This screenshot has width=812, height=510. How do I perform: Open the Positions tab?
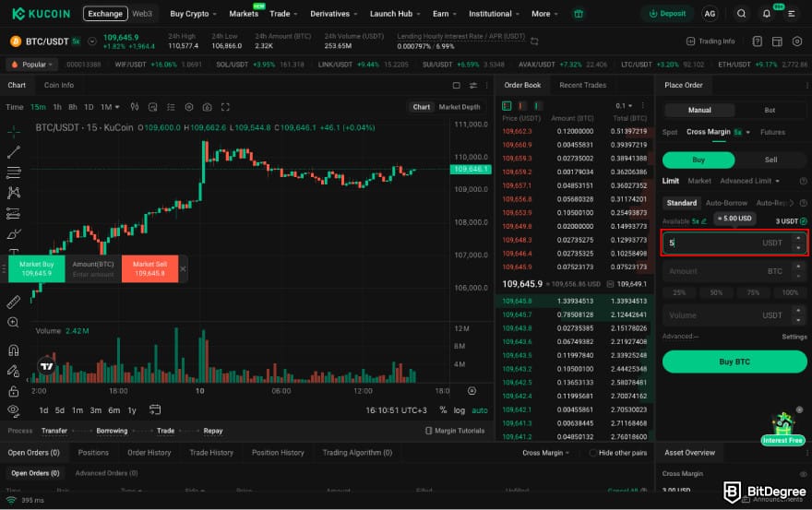pyautogui.click(x=93, y=453)
